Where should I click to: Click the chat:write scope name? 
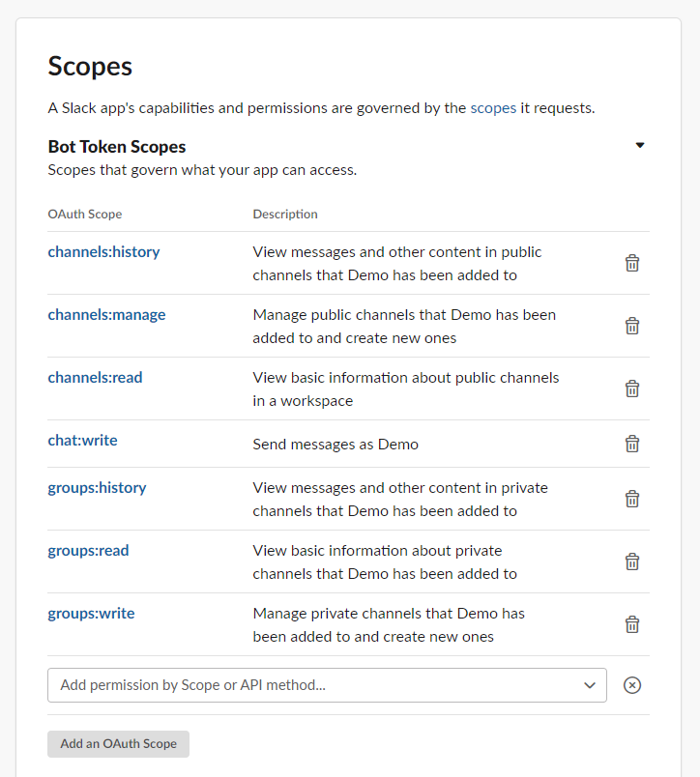pos(82,440)
